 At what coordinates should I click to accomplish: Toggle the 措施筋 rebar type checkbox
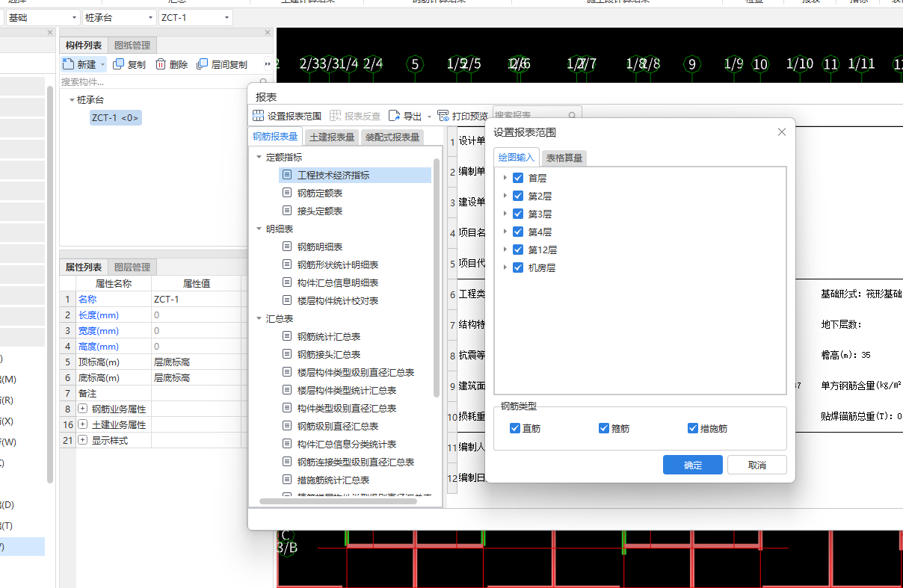click(x=693, y=428)
